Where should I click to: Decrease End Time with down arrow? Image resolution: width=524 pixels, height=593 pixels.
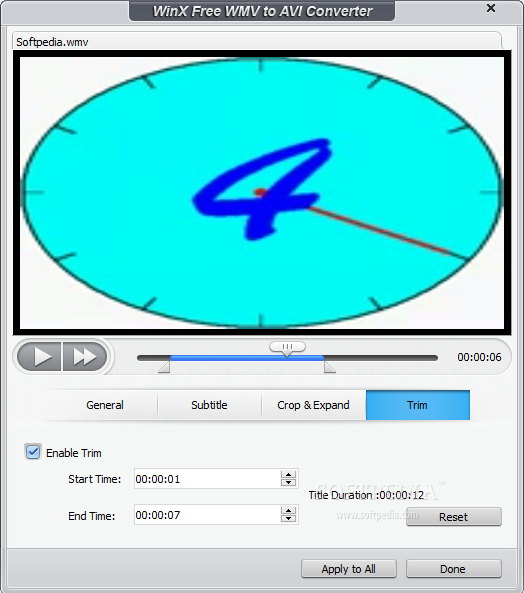pyautogui.click(x=288, y=518)
